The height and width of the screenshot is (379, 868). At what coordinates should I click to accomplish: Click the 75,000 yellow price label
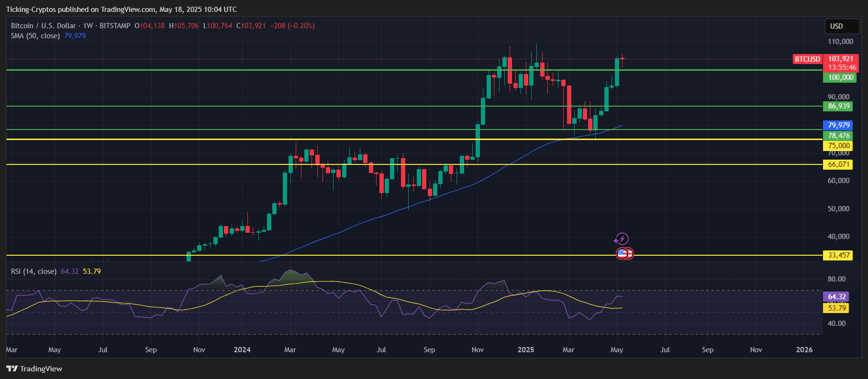pyautogui.click(x=838, y=146)
